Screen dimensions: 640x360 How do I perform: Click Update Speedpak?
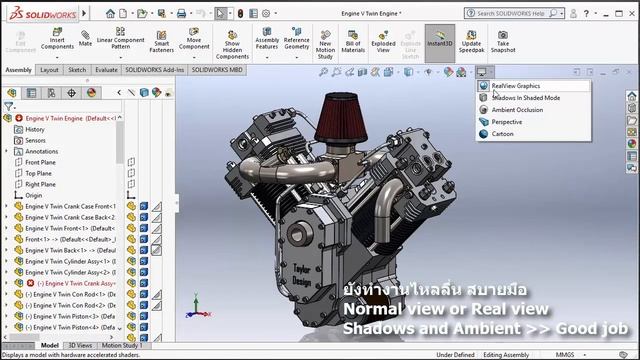[x=471, y=42]
